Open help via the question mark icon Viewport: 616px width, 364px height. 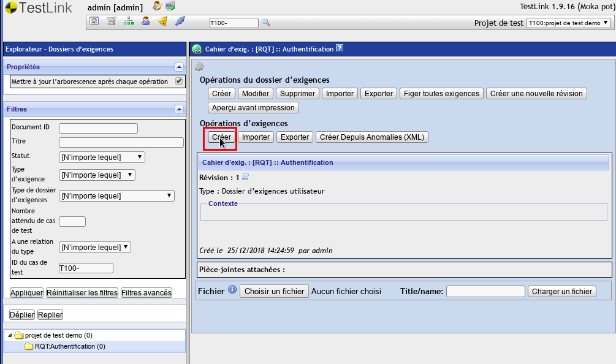click(340, 48)
